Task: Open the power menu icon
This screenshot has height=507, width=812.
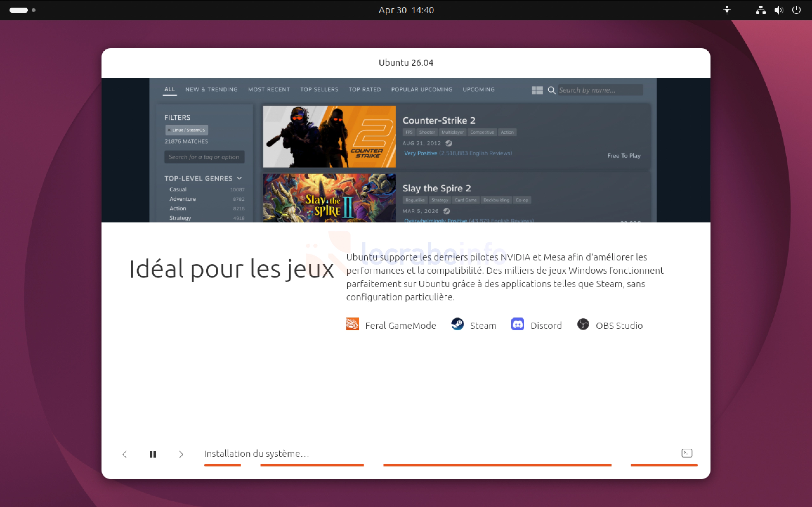Action: (796, 10)
